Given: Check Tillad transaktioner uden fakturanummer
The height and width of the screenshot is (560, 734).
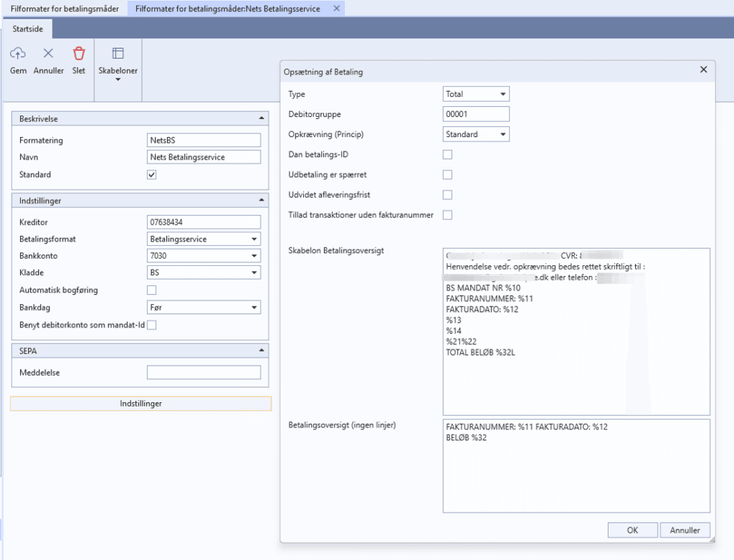Looking at the screenshot, I should tap(447, 215).
